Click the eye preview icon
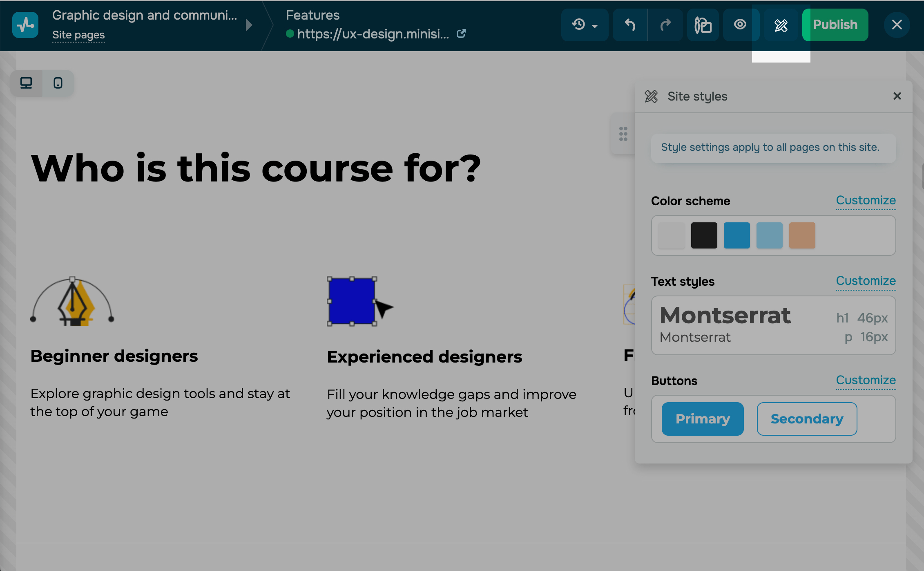This screenshot has width=924, height=571. point(740,25)
